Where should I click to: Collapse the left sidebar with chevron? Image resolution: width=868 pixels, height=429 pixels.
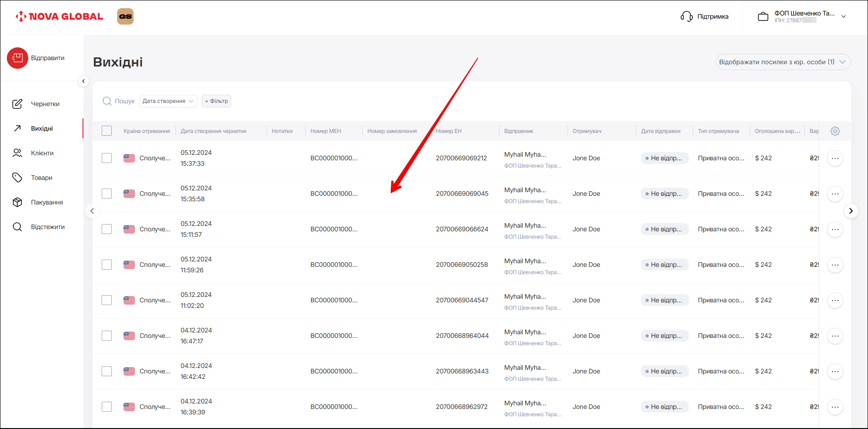(x=83, y=81)
